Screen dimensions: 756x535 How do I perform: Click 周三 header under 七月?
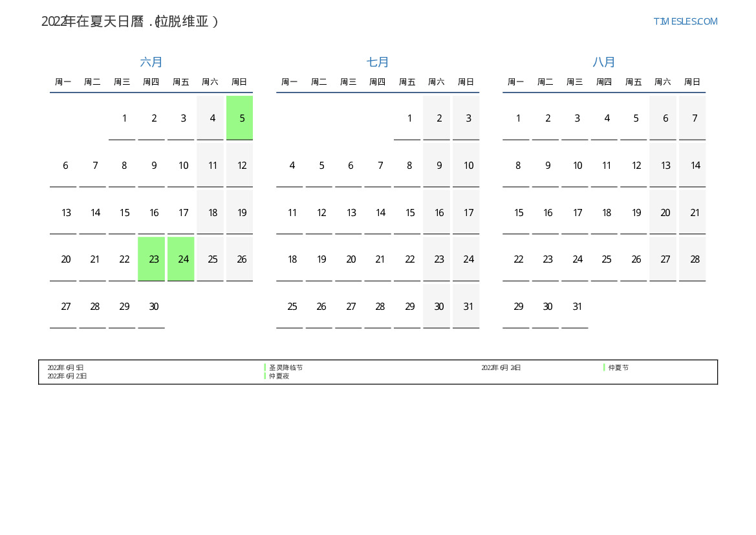click(x=348, y=82)
